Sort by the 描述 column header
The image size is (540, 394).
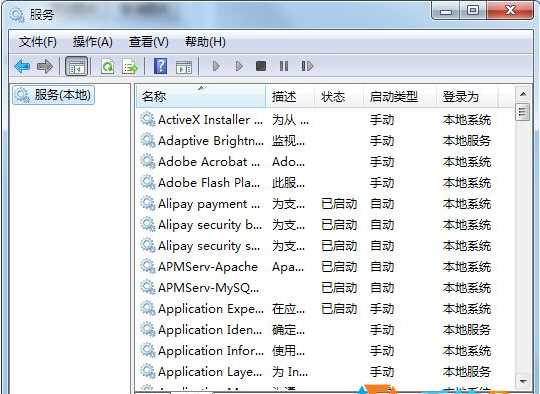(290, 96)
